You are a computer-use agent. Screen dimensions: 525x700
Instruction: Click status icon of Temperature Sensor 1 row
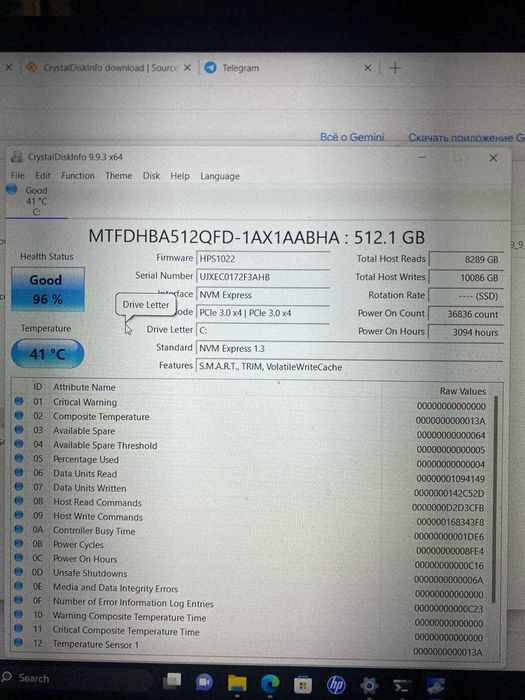click(x=19, y=642)
